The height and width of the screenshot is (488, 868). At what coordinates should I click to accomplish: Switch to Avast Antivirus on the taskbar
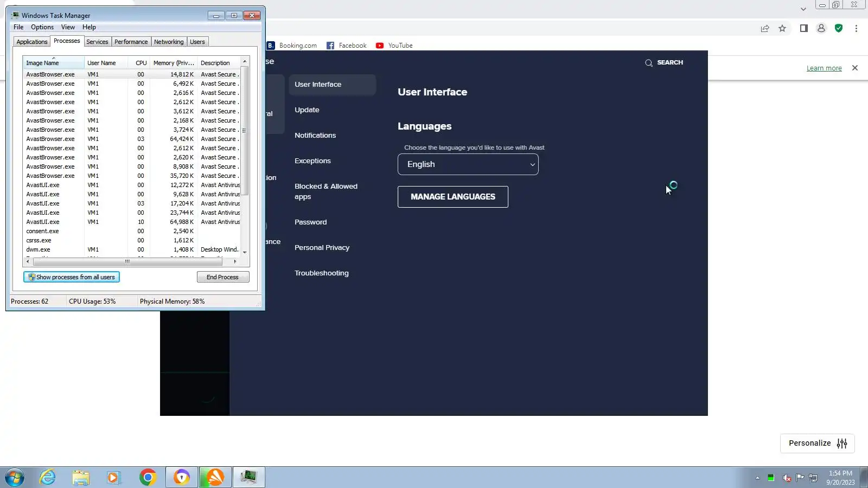pos(215,477)
